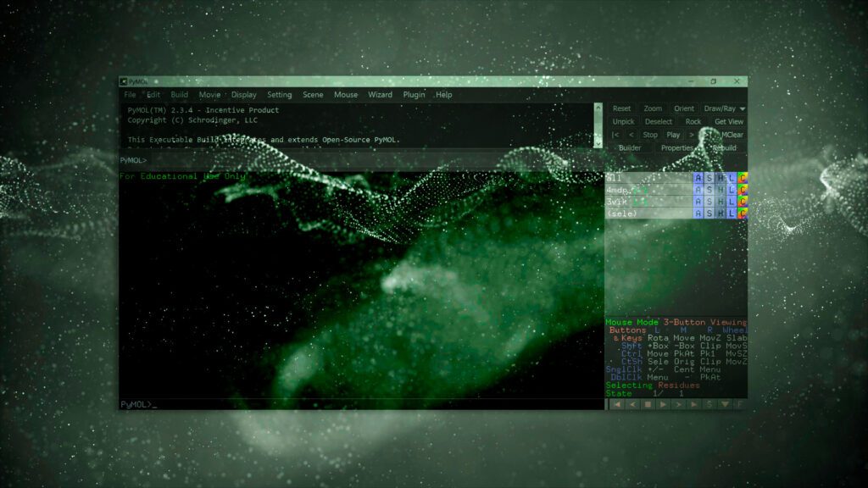The height and width of the screenshot is (488, 868).
Task: Open the Display menu
Action: click(x=243, y=95)
